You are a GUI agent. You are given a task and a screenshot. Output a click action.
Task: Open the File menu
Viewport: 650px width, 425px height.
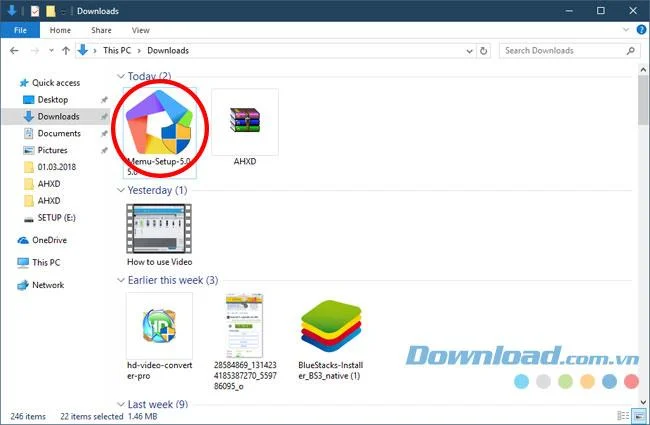click(20, 30)
